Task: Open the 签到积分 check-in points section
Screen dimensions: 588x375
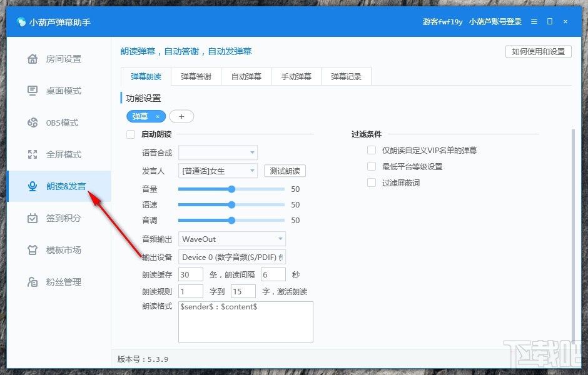Action: pos(59,217)
